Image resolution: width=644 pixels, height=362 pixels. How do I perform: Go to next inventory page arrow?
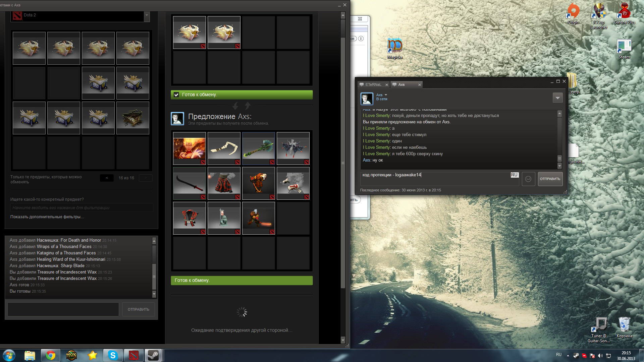[x=146, y=178]
